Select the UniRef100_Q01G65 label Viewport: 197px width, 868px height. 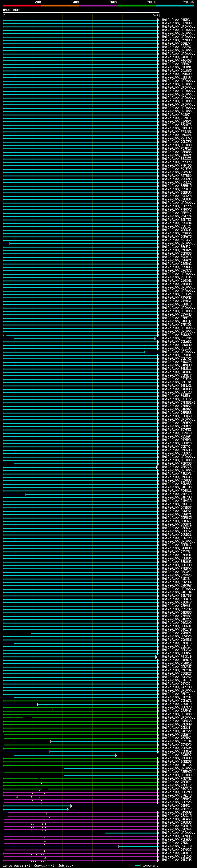176,71
